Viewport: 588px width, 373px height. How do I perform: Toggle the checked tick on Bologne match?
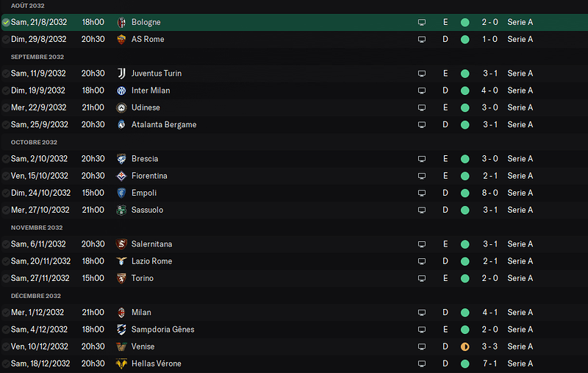coord(6,23)
